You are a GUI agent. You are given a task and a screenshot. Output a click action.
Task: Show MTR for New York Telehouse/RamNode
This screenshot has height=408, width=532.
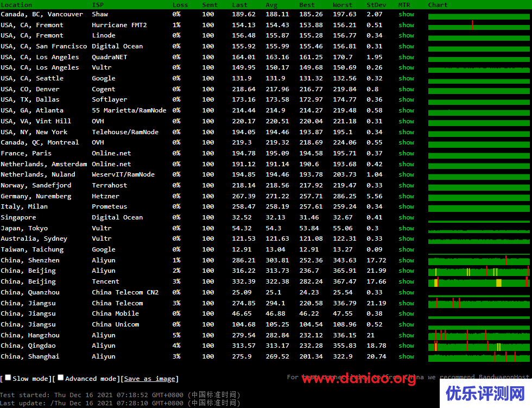[x=406, y=132]
